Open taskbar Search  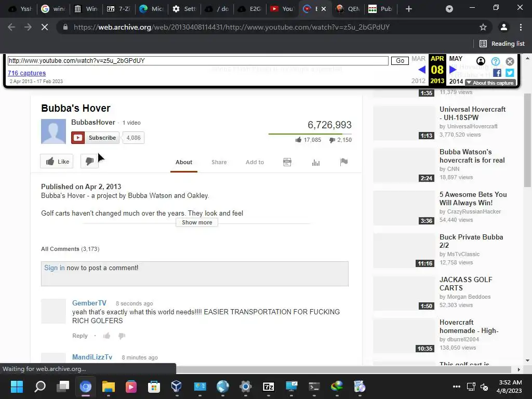(40, 387)
